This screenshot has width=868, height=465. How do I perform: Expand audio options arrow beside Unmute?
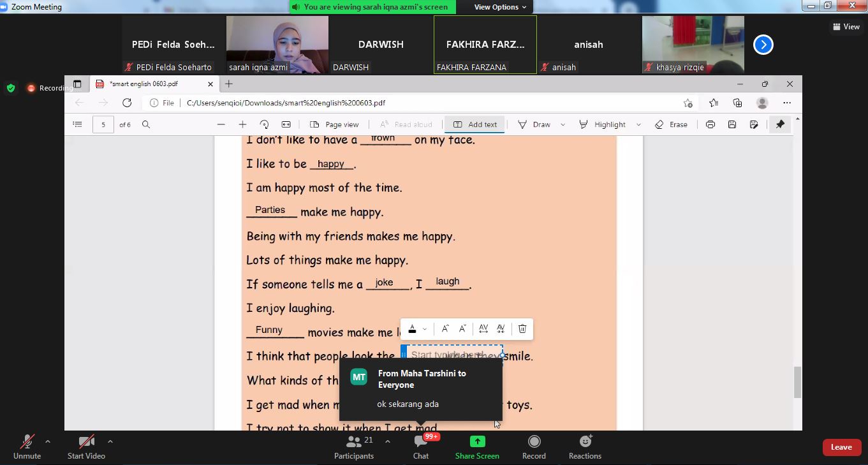[x=48, y=441]
